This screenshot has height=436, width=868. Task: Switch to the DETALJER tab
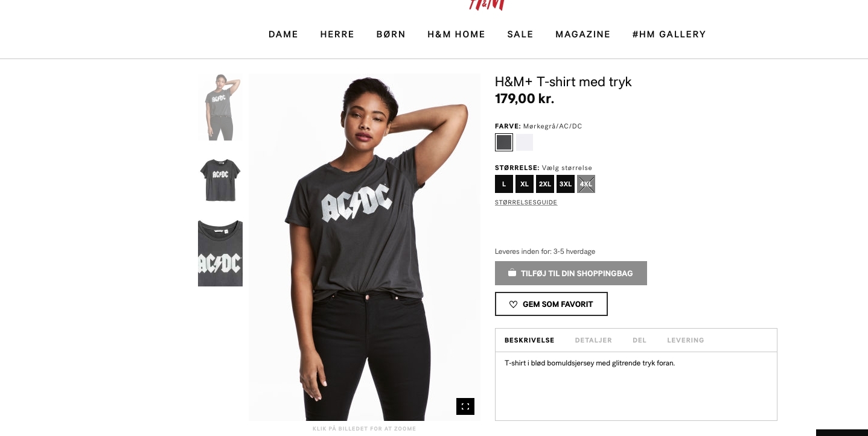click(x=593, y=340)
